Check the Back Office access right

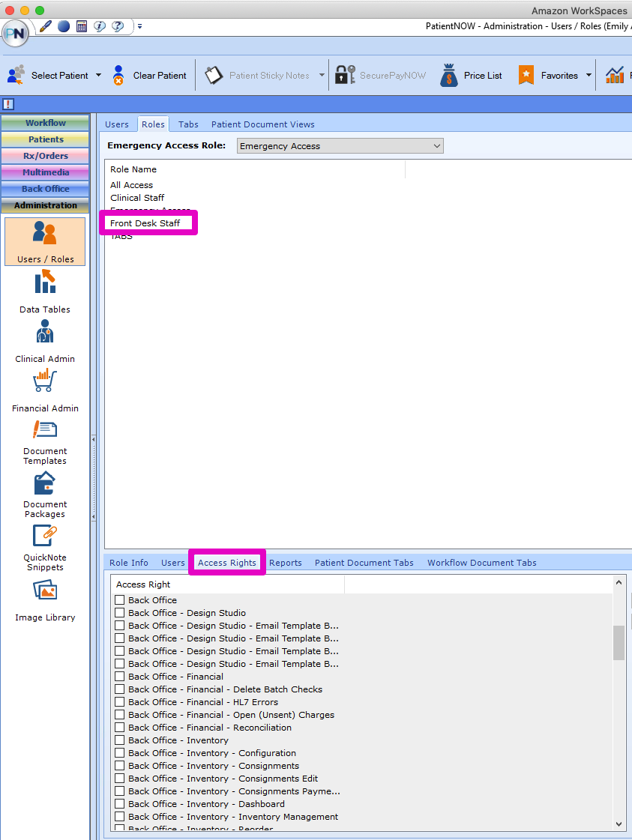coord(119,600)
